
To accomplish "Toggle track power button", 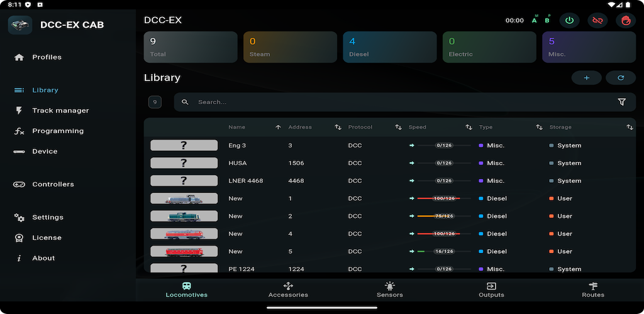I will pos(569,21).
